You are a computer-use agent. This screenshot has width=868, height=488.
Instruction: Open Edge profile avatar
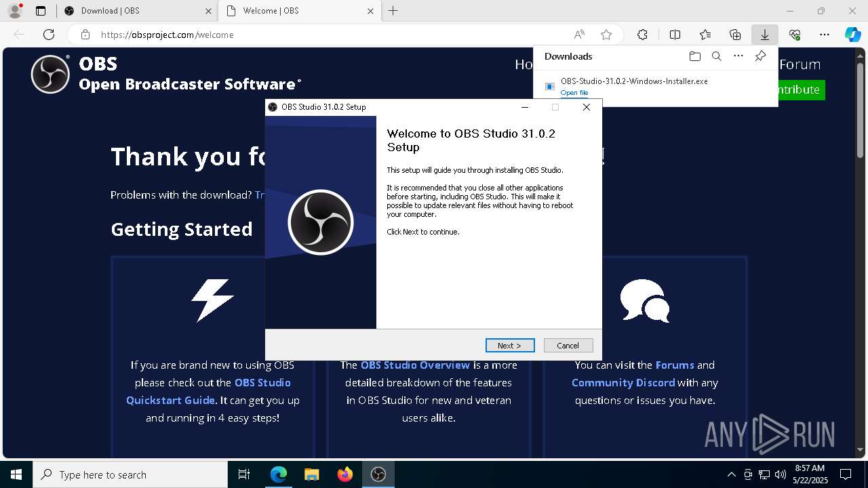click(x=15, y=11)
